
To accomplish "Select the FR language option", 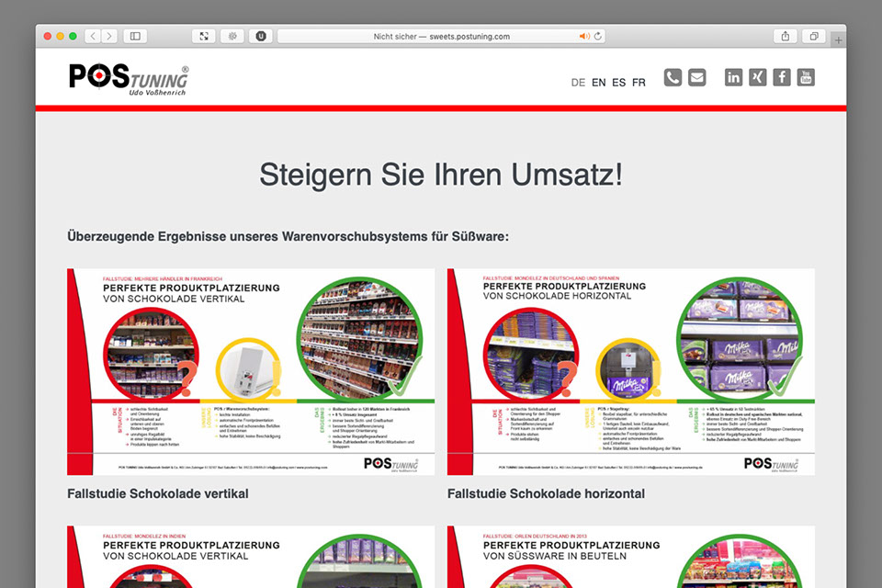I will click(x=639, y=83).
